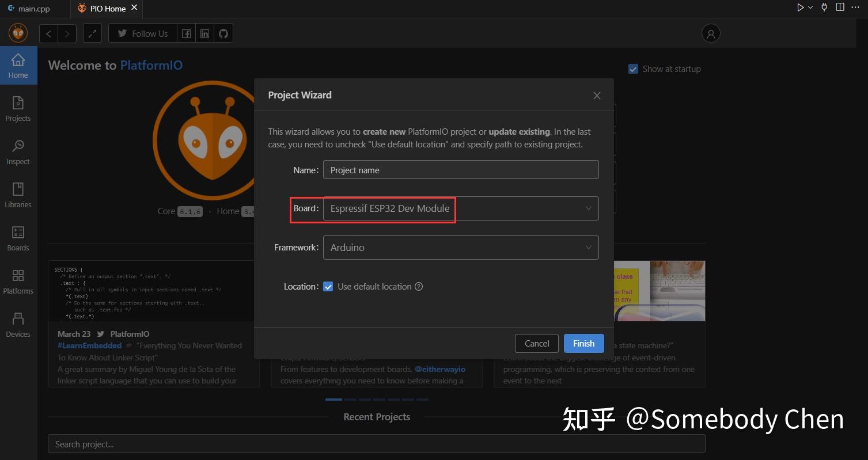Open Projects in the sidebar

point(18,109)
